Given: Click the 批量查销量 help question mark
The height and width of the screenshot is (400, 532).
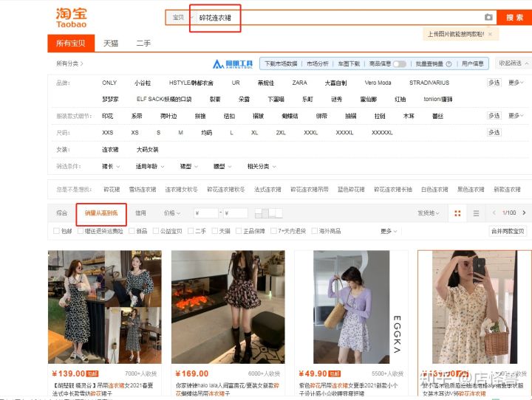Looking at the screenshot, I should [x=449, y=63].
